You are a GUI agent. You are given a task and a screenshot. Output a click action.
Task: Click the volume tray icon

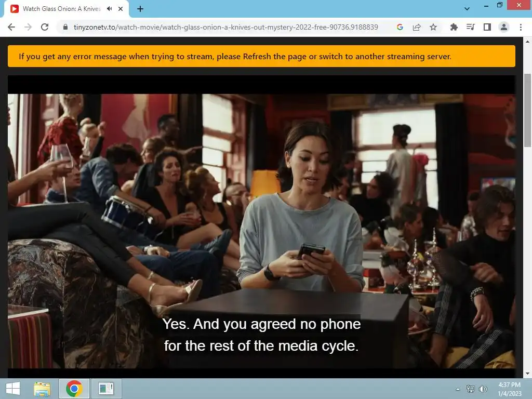click(483, 389)
